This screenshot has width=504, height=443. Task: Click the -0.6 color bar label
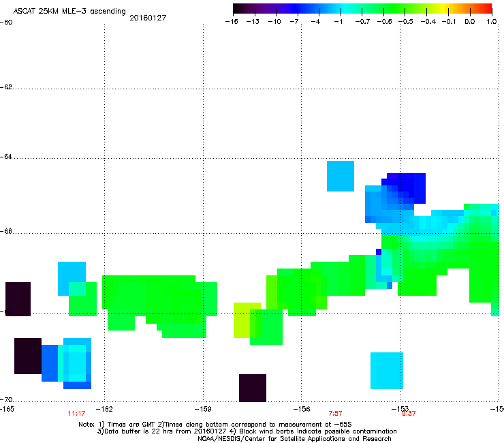[384, 22]
